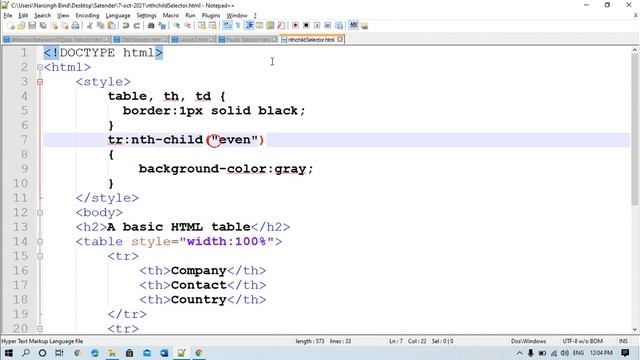Undo last edit with the green arrow
640x360 pixels.
pyautogui.click(x=126, y=26)
